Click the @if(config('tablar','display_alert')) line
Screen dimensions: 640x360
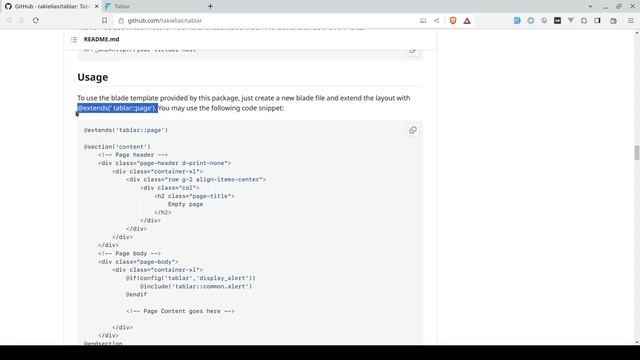tap(191, 278)
